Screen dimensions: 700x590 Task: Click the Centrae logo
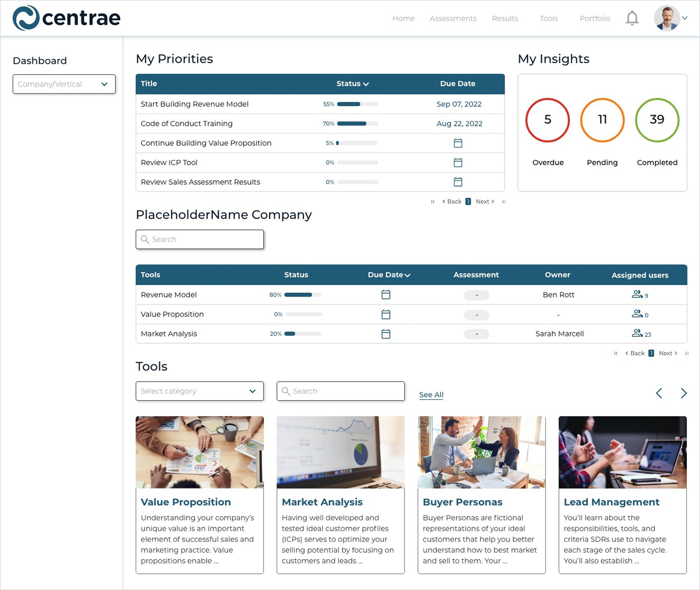[x=67, y=18]
